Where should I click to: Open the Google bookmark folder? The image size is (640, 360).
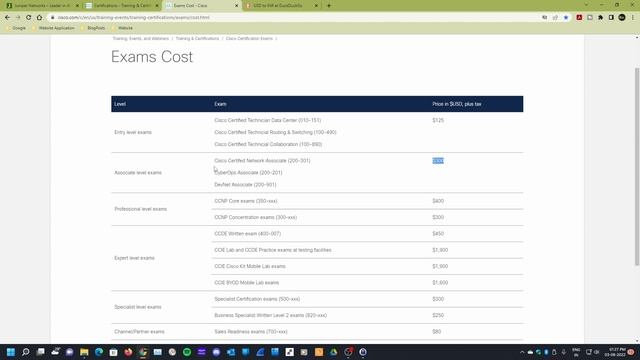[16, 28]
